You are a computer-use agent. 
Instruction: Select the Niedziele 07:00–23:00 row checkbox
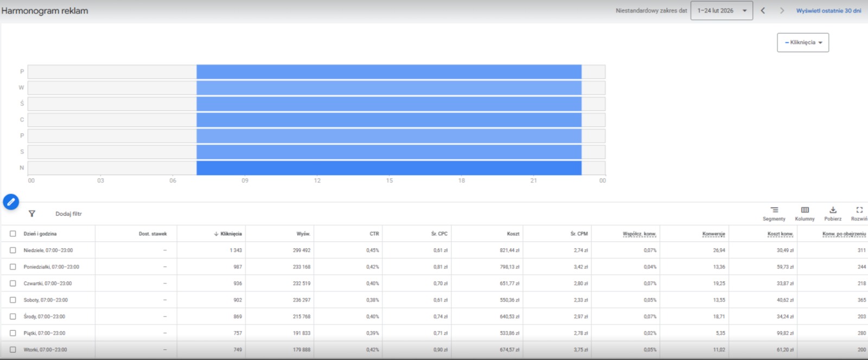[12, 250]
